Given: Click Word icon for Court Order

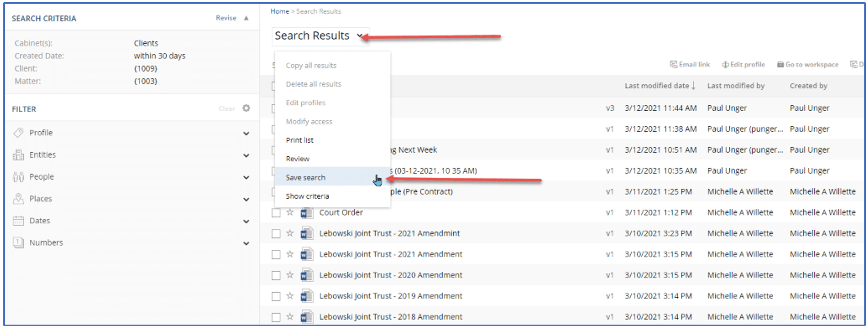Looking at the screenshot, I should point(307,213).
